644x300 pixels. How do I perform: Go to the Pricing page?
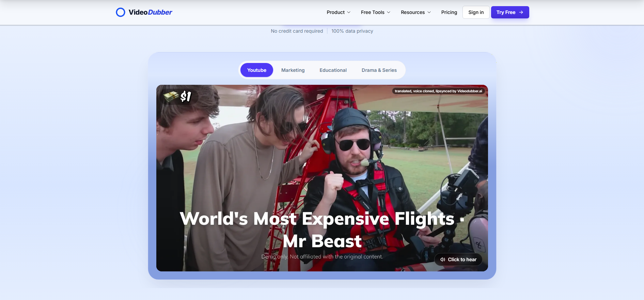(x=449, y=12)
